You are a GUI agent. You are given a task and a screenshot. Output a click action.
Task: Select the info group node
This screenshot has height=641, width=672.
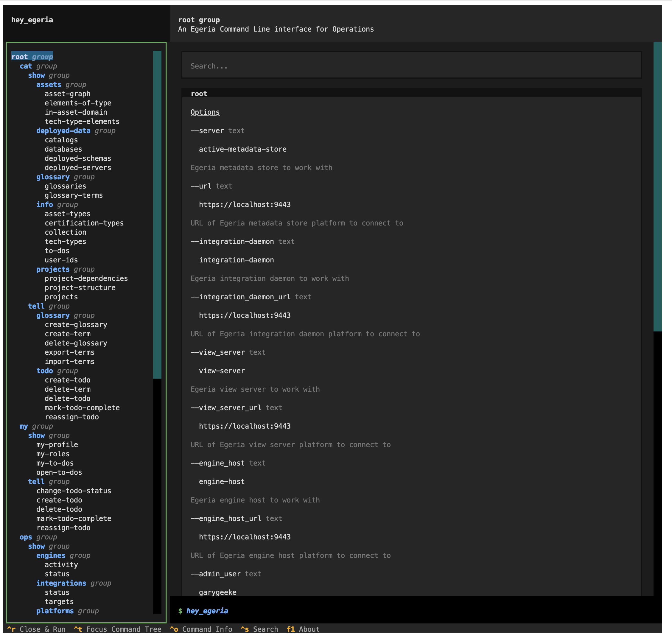pos(57,204)
